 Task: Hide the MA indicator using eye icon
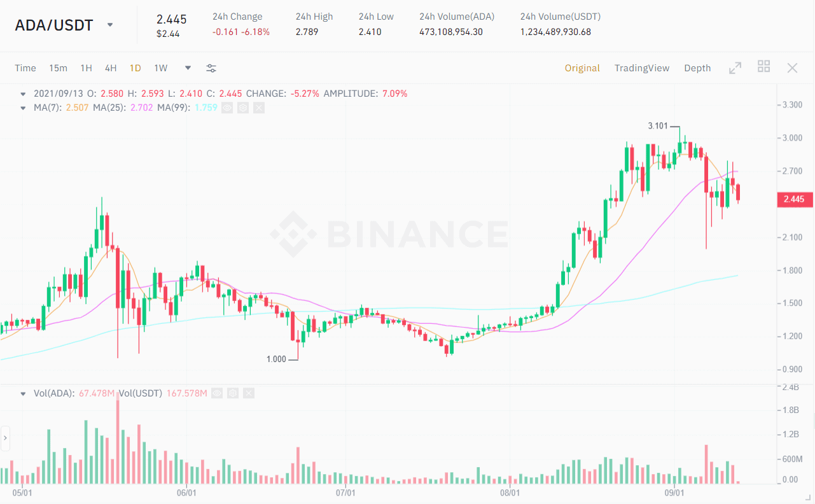click(227, 108)
